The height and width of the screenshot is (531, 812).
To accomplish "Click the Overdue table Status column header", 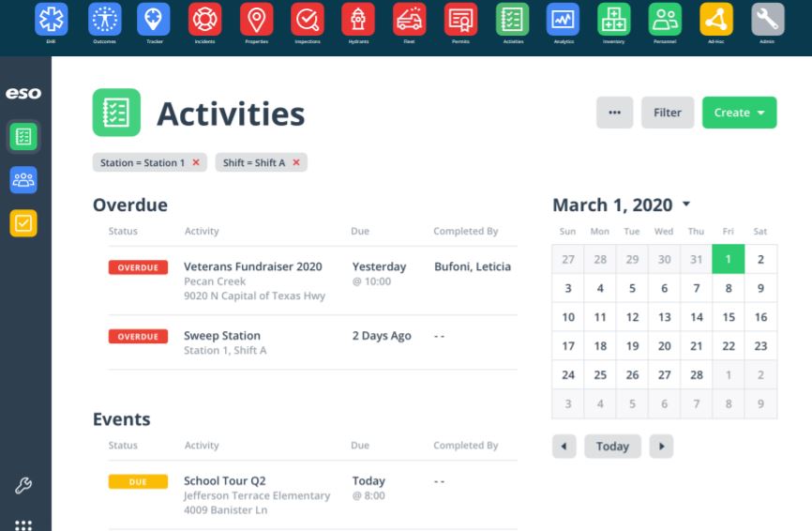I will point(123,231).
